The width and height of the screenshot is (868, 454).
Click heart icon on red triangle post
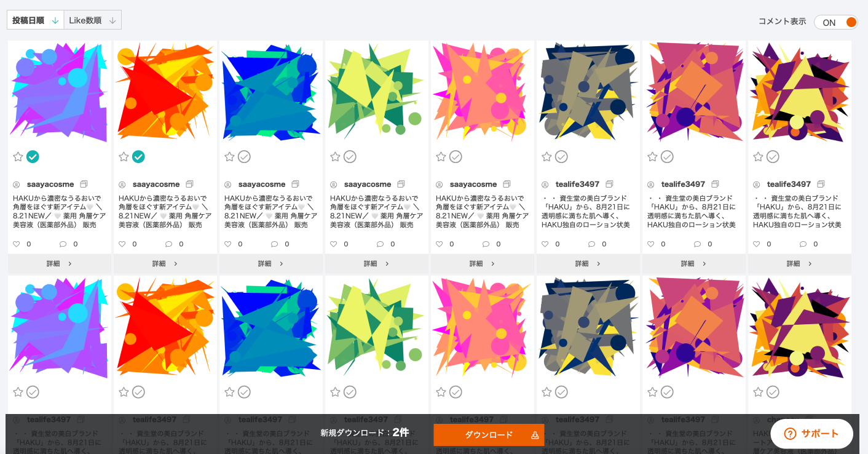click(122, 244)
